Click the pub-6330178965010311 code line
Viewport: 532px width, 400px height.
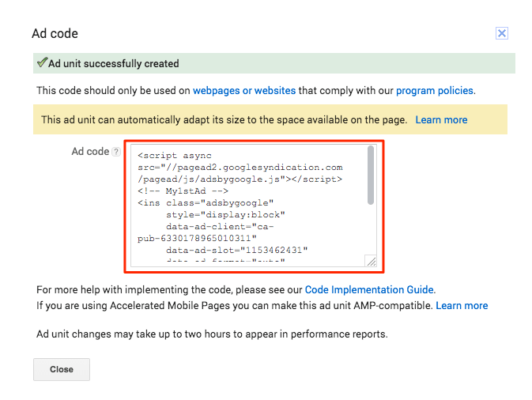pos(197,238)
